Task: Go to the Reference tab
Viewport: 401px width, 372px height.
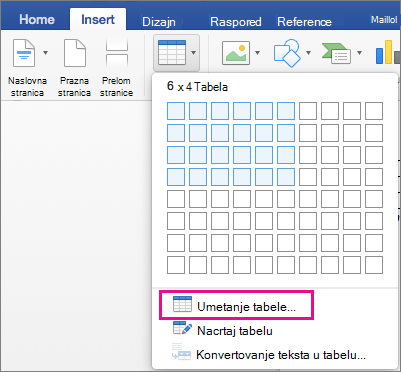Action: point(304,22)
